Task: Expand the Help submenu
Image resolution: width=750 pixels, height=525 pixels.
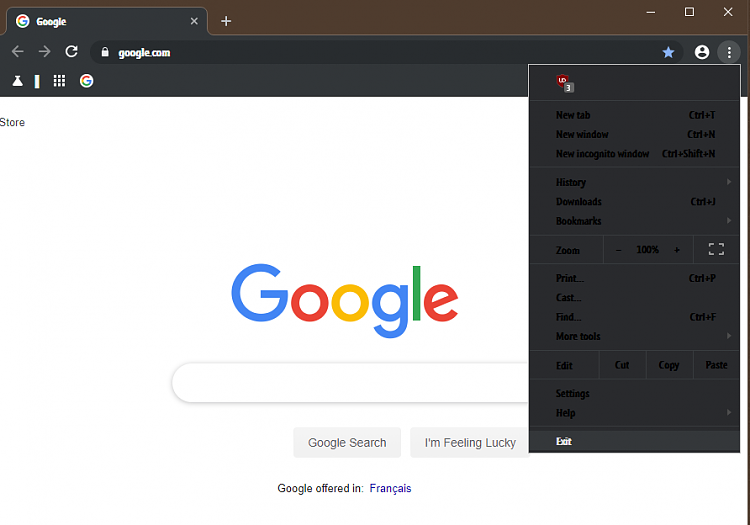Action: tap(635, 413)
